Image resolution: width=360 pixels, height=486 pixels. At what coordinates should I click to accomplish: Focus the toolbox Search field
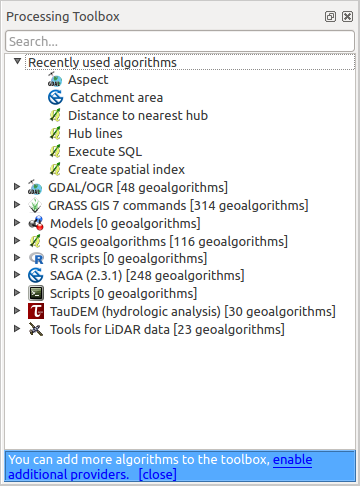(x=180, y=41)
